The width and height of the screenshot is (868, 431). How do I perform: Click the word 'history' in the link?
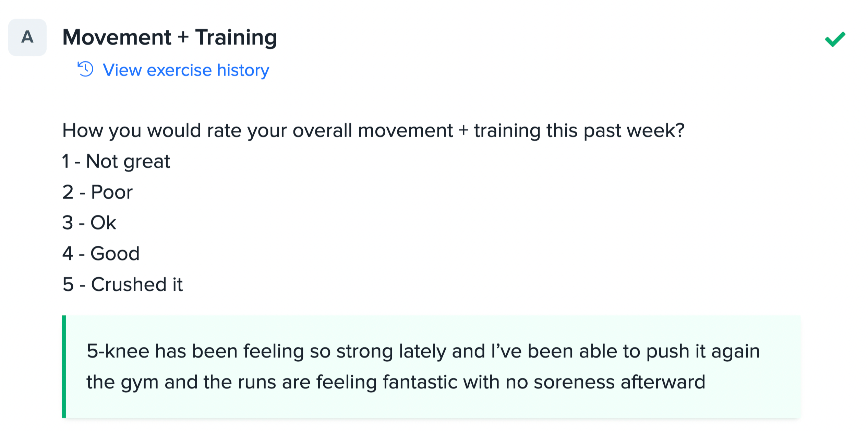pos(243,70)
